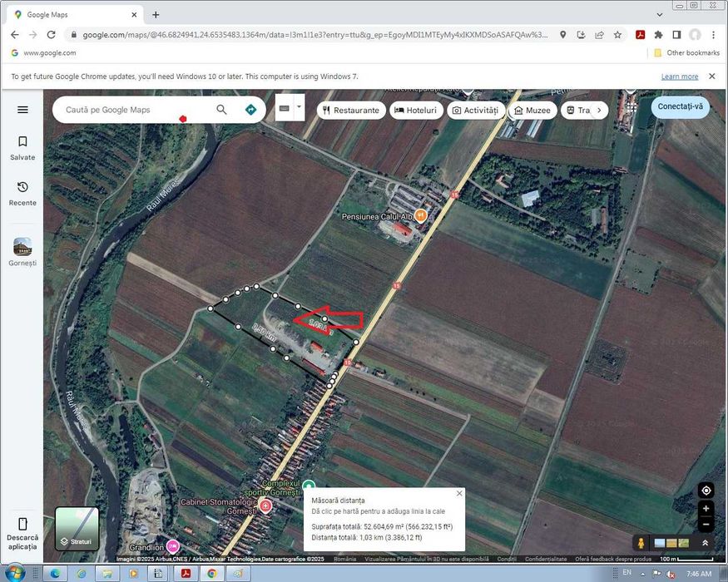Click the Conectați-vă sign-in button
Screen dimensions: 728x582
click(x=681, y=106)
